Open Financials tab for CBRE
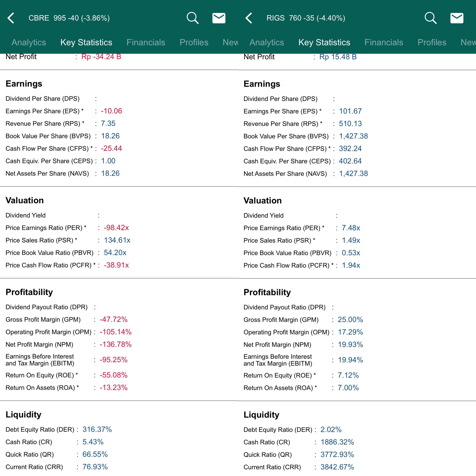 [x=146, y=42]
